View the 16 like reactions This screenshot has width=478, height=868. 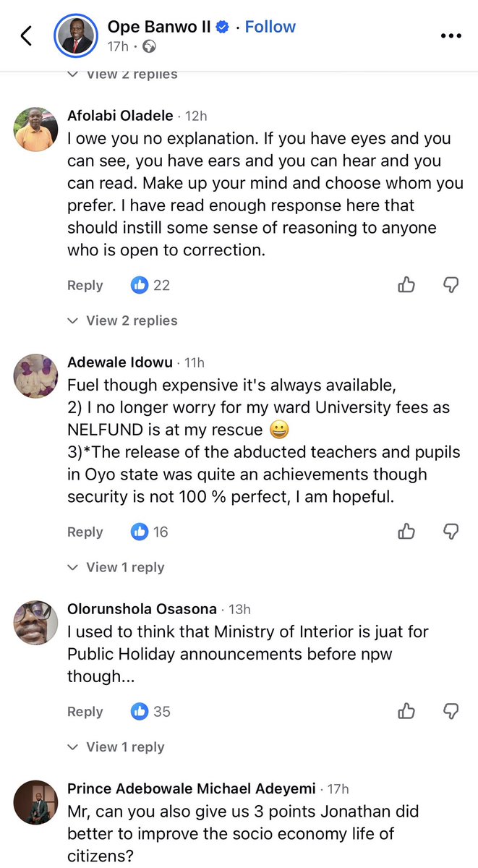coord(150,532)
